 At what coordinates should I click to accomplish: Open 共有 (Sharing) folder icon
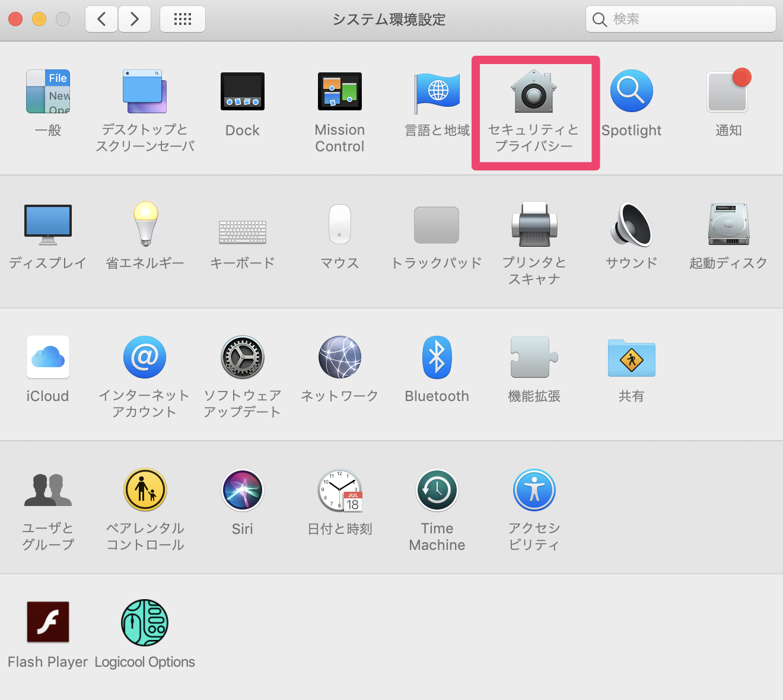(x=632, y=358)
